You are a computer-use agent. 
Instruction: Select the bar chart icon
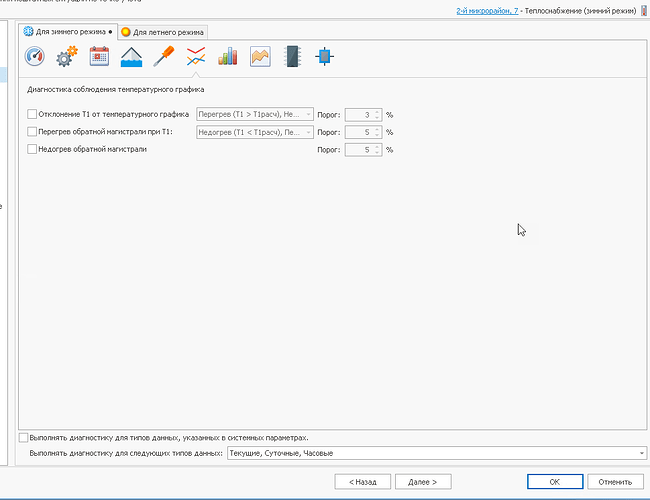(228, 57)
